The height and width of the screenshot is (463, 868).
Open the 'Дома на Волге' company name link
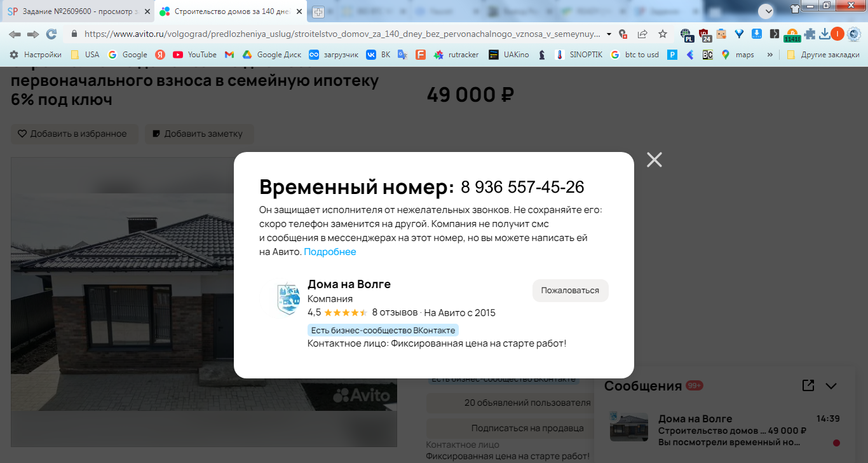tap(349, 284)
